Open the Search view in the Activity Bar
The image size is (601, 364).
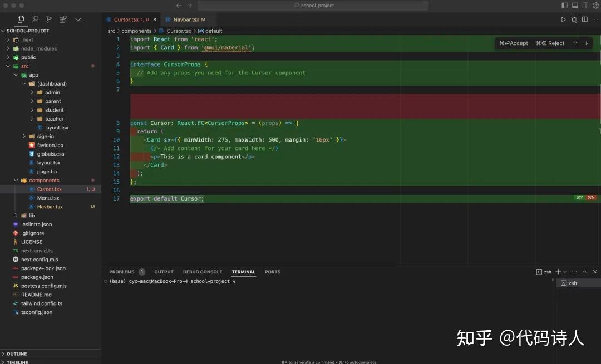(x=34, y=18)
